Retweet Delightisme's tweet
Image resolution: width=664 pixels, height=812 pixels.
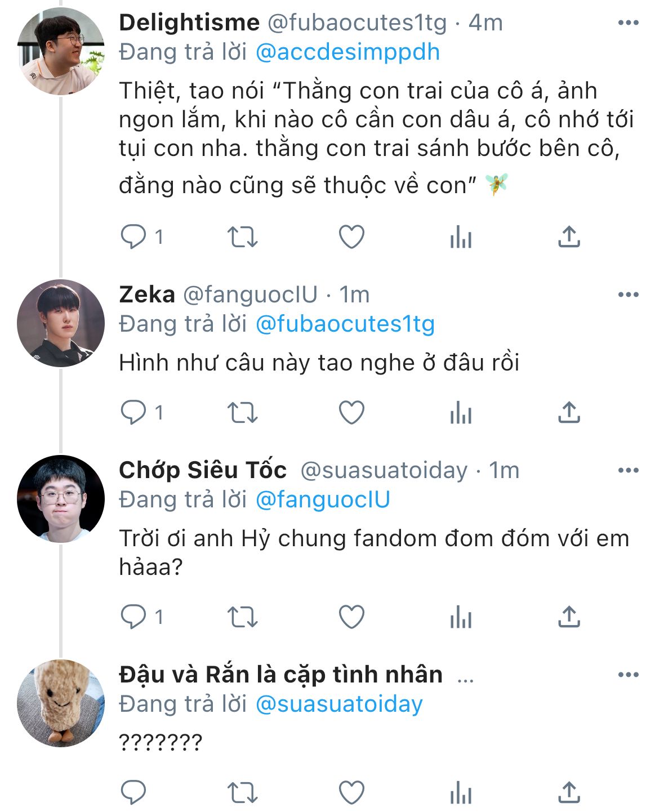(x=242, y=237)
